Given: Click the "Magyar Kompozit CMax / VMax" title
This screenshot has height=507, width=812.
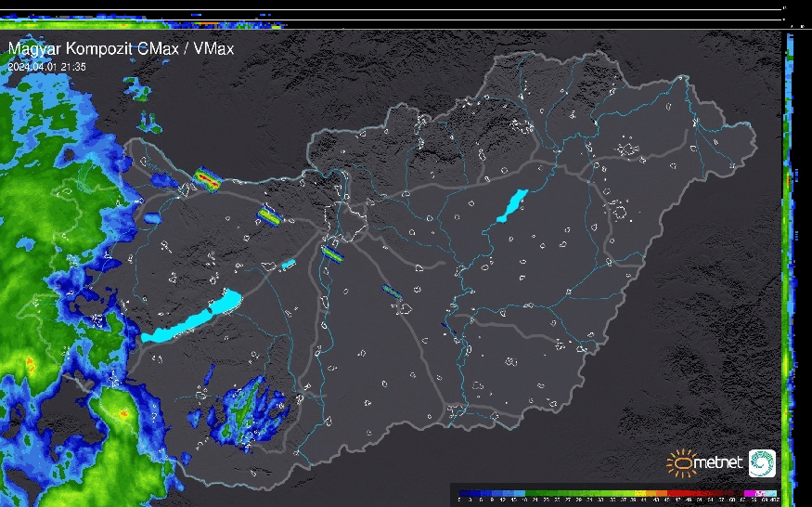Looking at the screenshot, I should pos(121,48).
